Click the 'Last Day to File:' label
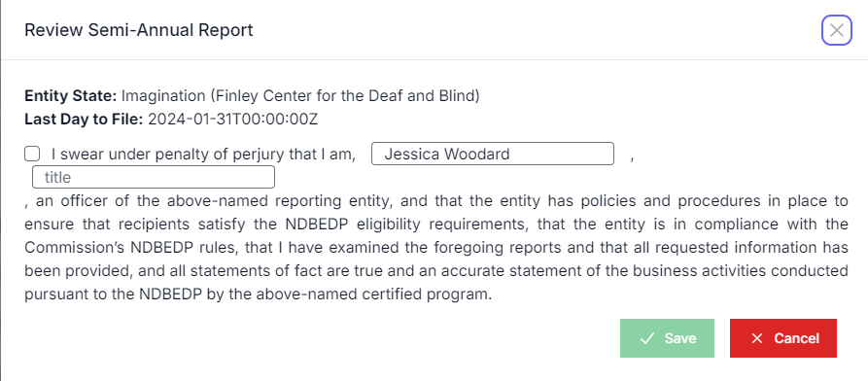Image resolution: width=868 pixels, height=381 pixels. point(85,119)
